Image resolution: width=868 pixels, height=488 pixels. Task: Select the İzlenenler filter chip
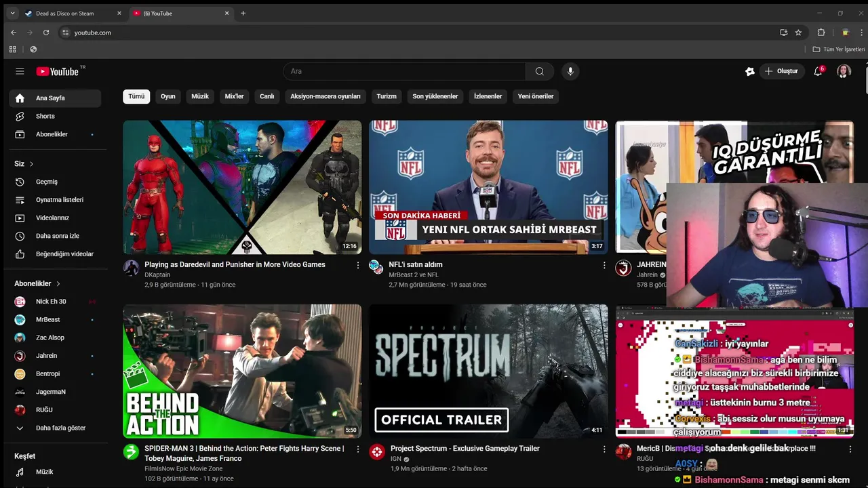point(488,96)
